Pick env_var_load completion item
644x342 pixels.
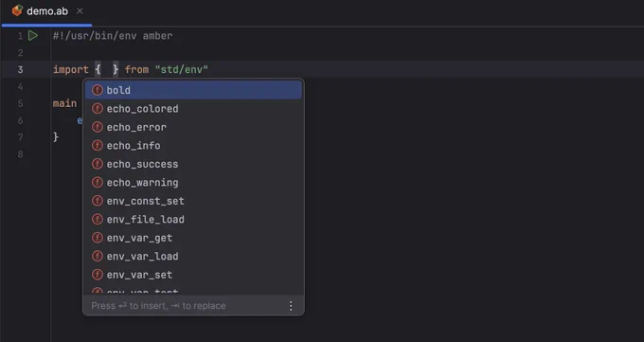(193, 257)
